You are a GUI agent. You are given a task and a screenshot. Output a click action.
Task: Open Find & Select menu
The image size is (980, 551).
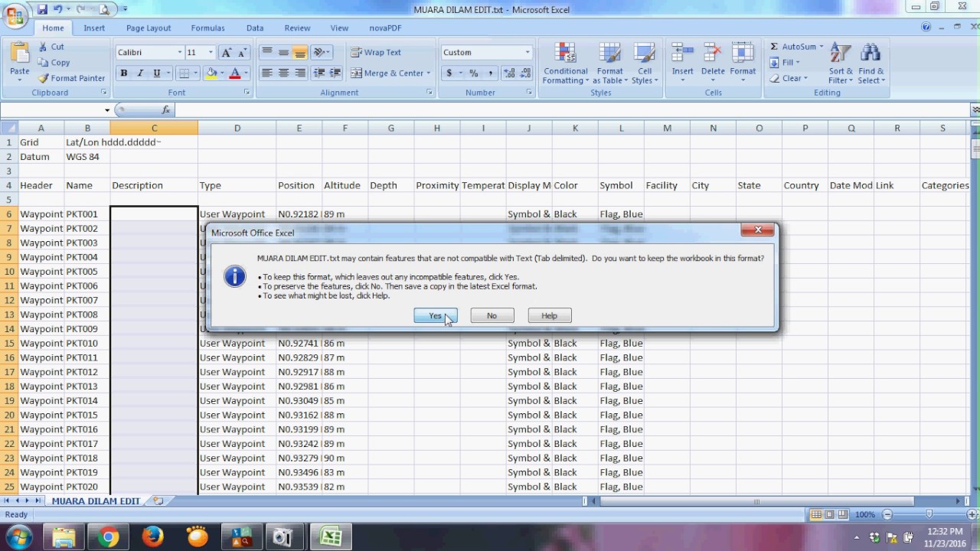click(x=871, y=64)
